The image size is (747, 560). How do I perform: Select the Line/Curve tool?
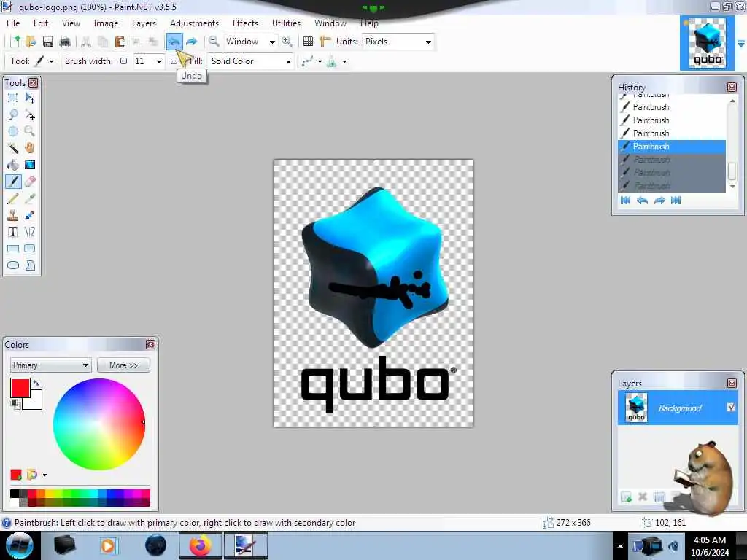pos(29,232)
